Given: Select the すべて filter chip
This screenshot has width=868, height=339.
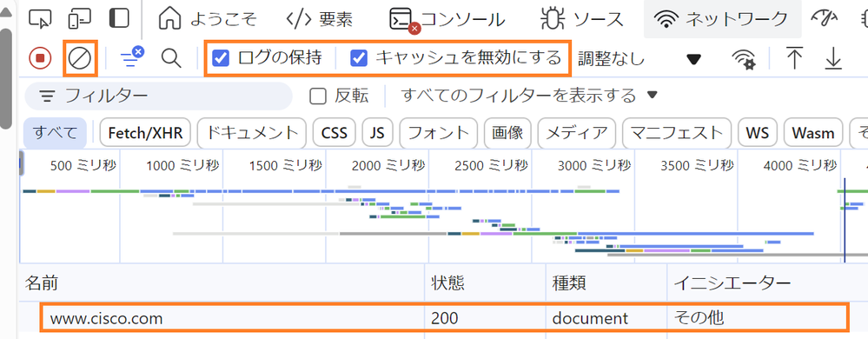Looking at the screenshot, I should [55, 133].
